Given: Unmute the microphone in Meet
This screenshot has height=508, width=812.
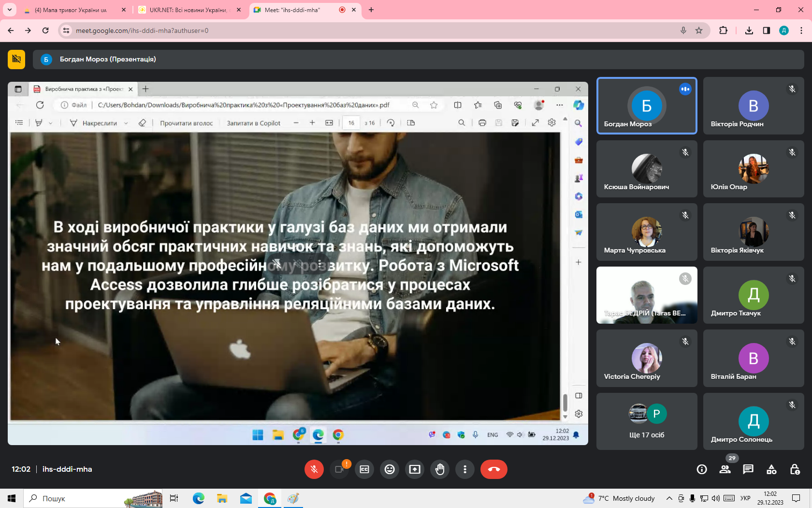Looking at the screenshot, I should point(314,469).
